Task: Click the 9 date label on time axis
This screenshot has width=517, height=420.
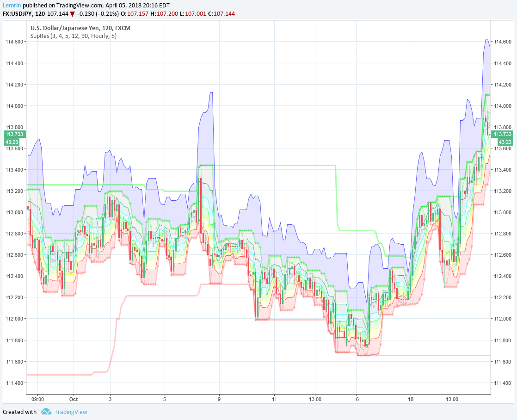Action: pos(219,399)
